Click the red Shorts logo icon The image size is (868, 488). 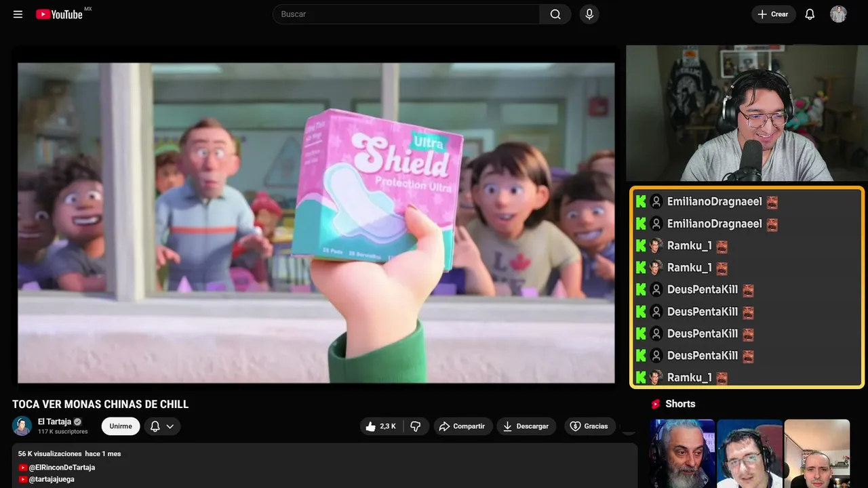[x=656, y=404]
